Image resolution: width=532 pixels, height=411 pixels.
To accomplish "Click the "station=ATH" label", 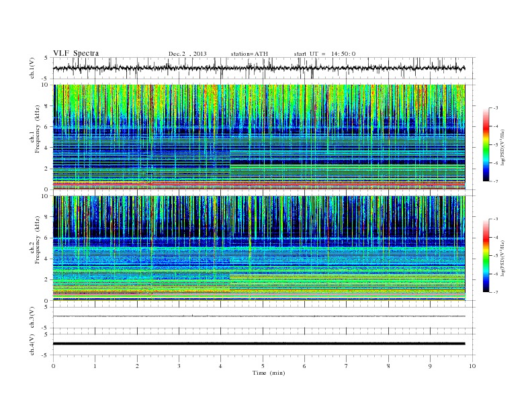I will click(249, 54).
